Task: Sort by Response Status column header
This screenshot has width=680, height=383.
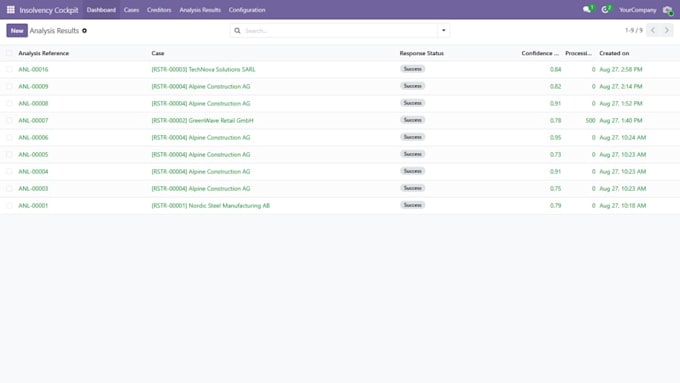Action: coord(422,53)
